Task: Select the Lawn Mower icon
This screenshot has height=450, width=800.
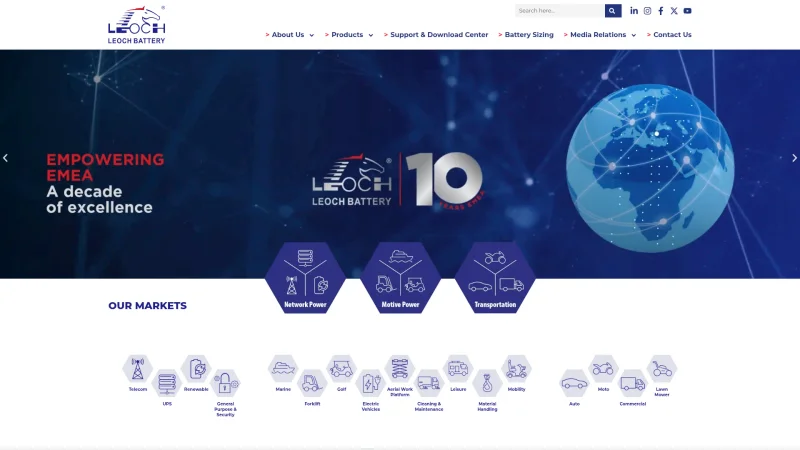Action: point(662,369)
